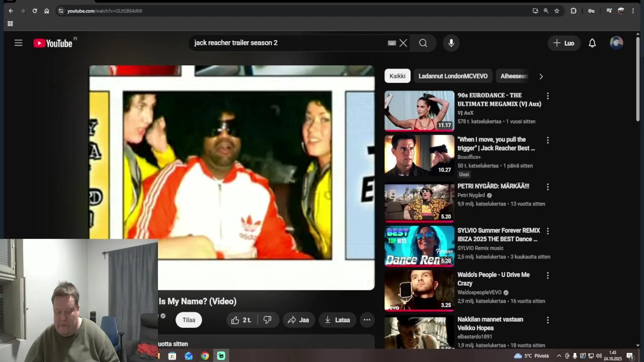Open options for SYLVIO Summer Forever REMIX
The height and width of the screenshot is (362, 644).
coord(548,231)
